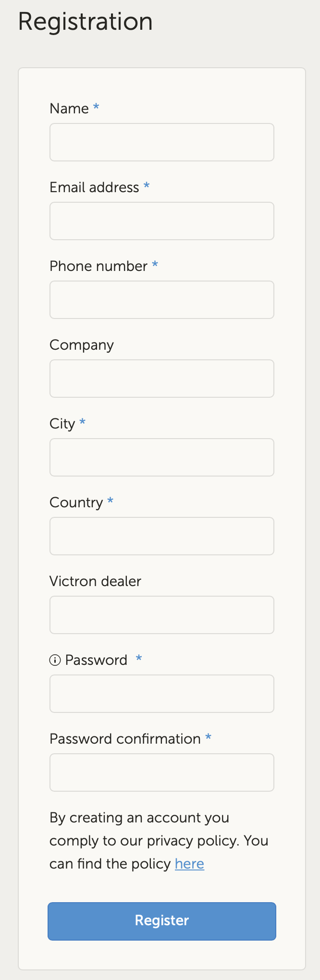Select the Name input field
The width and height of the screenshot is (320, 980).
tap(161, 142)
